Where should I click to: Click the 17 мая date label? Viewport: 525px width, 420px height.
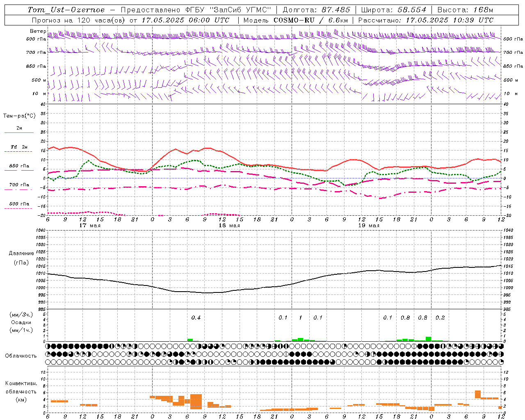coord(90,226)
